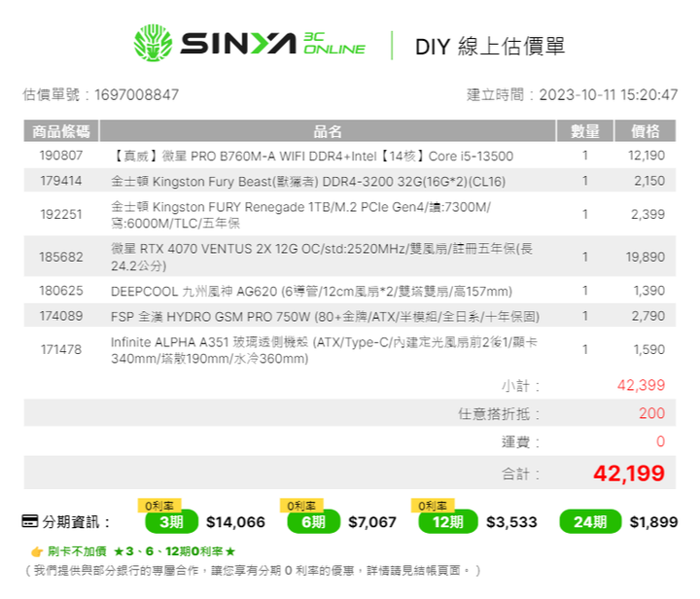The image size is (700, 599).
Task: Click the 0利率 tag above 3期
Action: pyautogui.click(x=159, y=506)
